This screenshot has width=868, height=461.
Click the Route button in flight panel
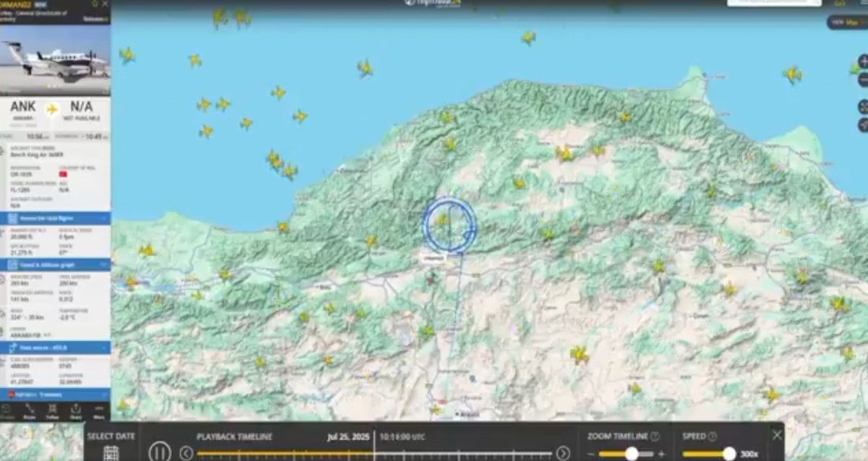[30, 412]
